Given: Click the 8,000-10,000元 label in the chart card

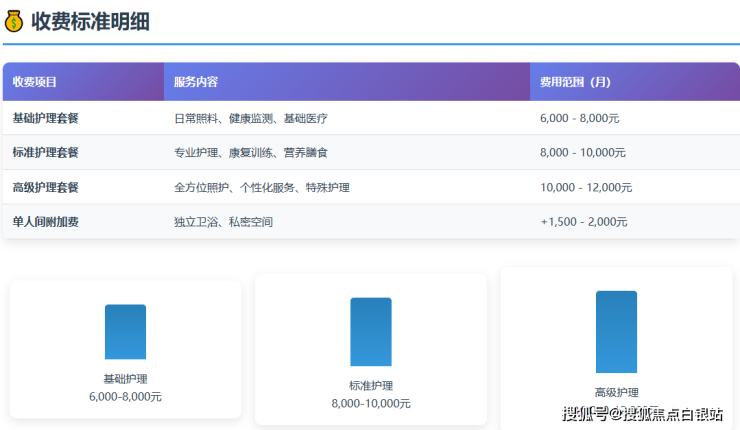Looking at the screenshot, I should click(371, 404).
